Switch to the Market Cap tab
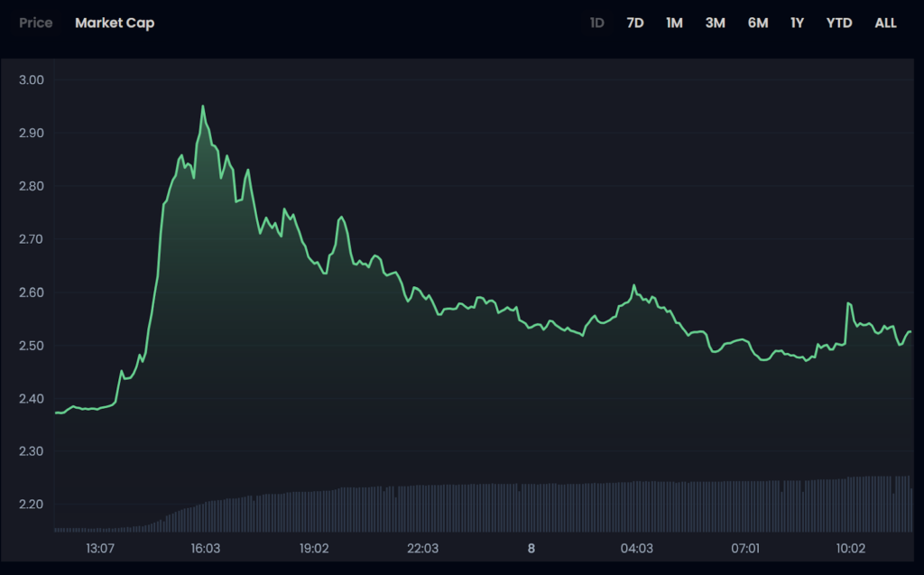The height and width of the screenshot is (575, 924). tap(115, 23)
